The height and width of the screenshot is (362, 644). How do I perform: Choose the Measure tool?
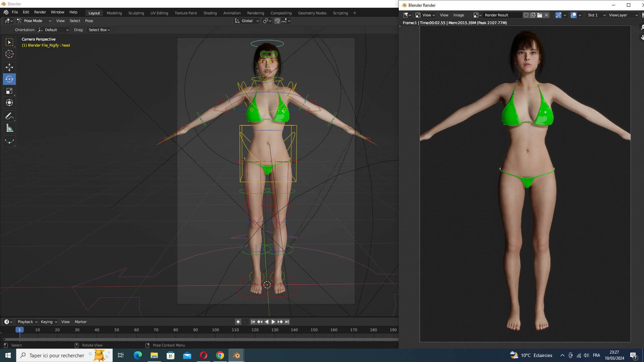pos(9,128)
